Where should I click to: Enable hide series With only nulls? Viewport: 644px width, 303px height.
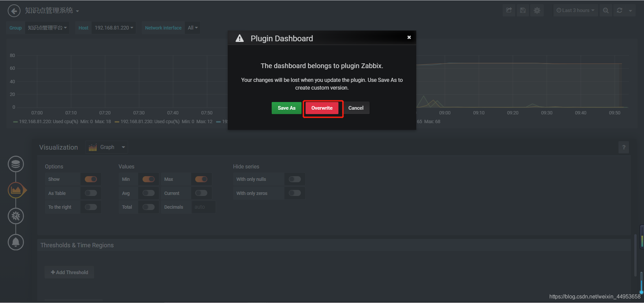[x=295, y=179]
